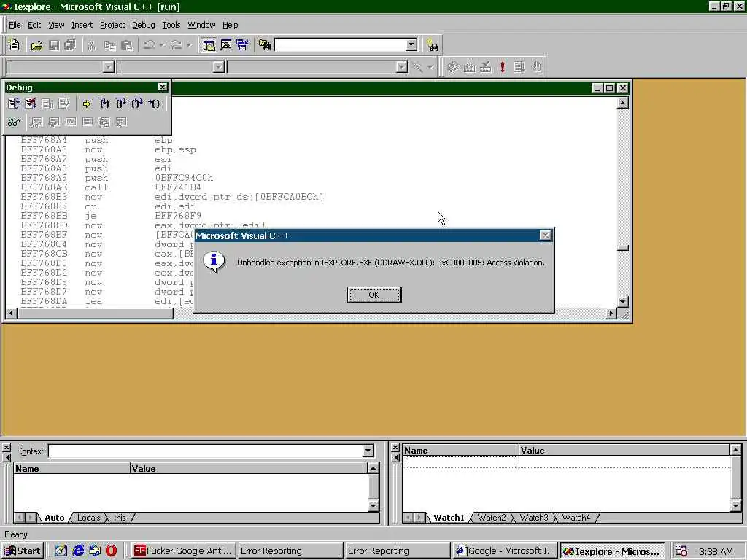Create a new text file from toolbar
Image resolution: width=747 pixels, height=560 pixels.
click(x=15, y=45)
